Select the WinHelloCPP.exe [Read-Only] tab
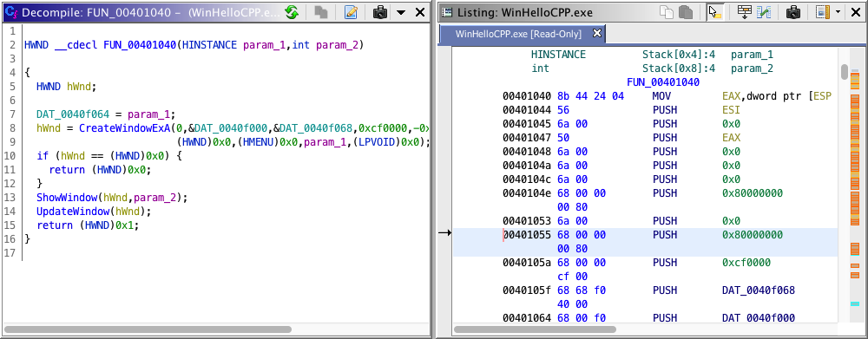This screenshot has height=339, width=868. tap(518, 35)
